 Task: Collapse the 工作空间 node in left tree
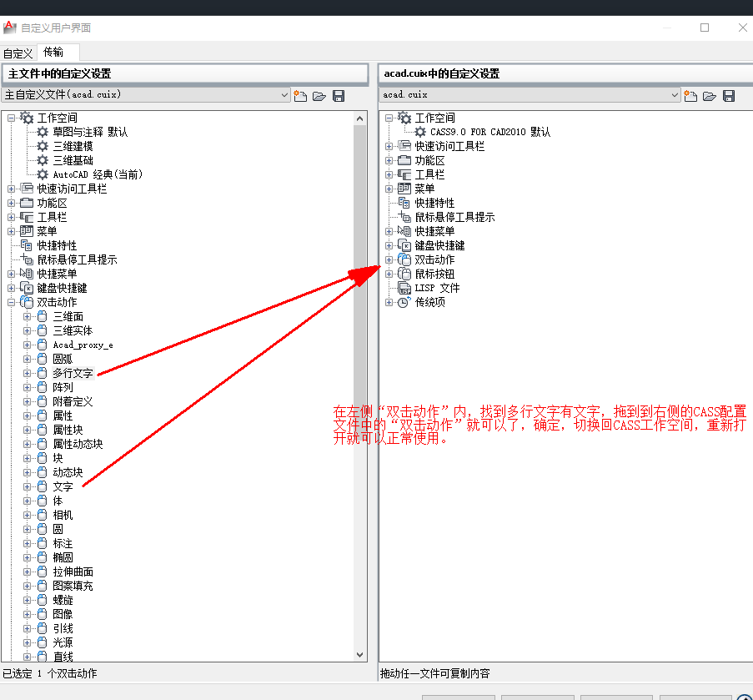[x=12, y=118]
